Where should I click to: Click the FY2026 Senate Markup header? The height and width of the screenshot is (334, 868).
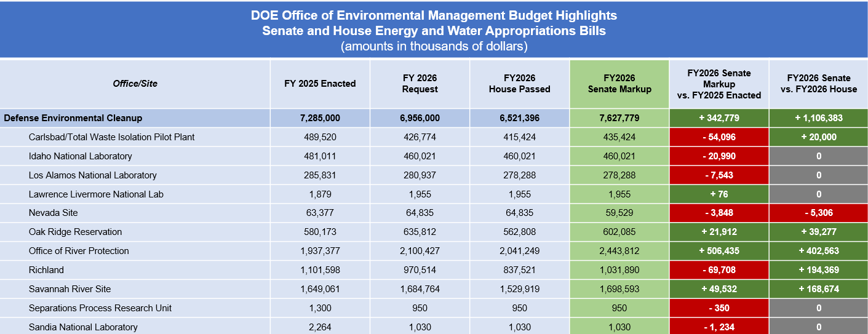tap(619, 84)
